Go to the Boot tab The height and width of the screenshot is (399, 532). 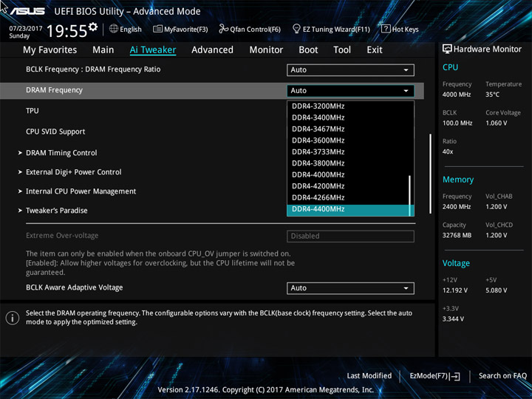[x=308, y=50]
